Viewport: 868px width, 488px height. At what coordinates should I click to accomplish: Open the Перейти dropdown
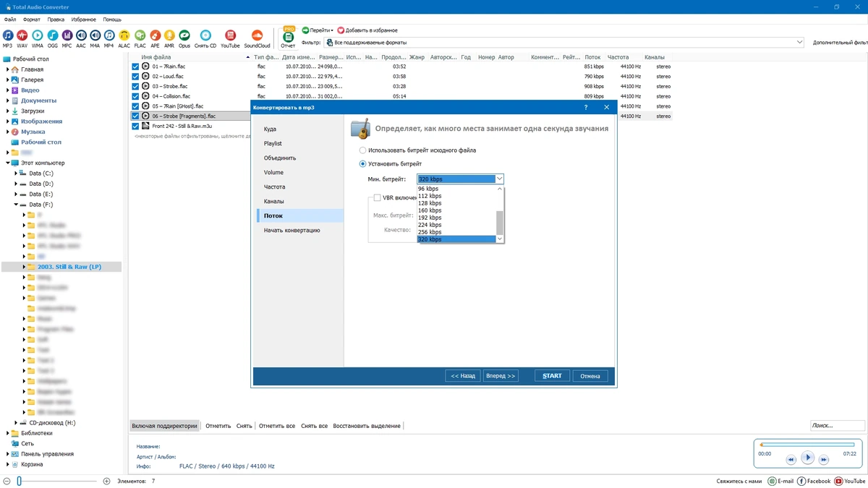[x=318, y=30]
